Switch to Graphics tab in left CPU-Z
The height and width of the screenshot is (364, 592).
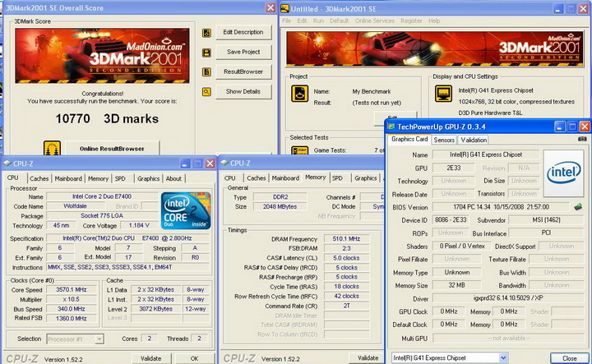click(x=148, y=179)
